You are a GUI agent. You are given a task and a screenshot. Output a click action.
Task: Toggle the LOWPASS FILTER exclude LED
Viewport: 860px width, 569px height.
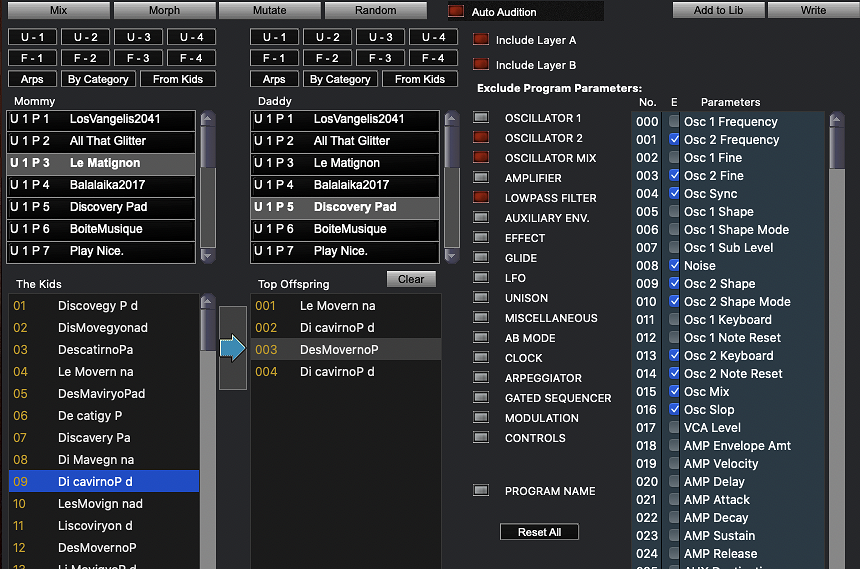[481, 198]
